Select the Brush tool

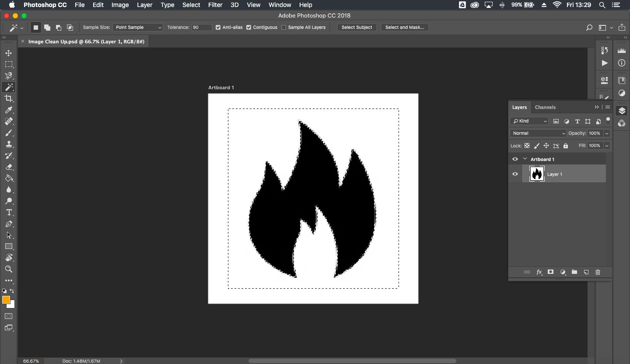coord(8,133)
